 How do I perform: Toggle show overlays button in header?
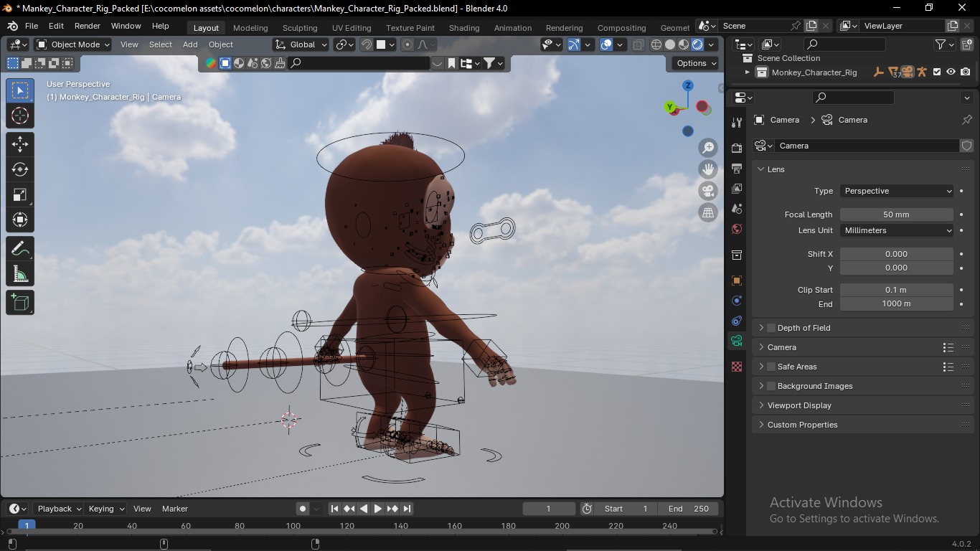click(606, 44)
